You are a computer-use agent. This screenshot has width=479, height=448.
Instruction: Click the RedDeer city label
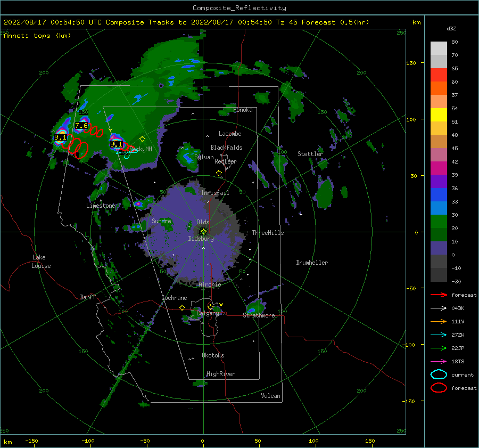226,161
